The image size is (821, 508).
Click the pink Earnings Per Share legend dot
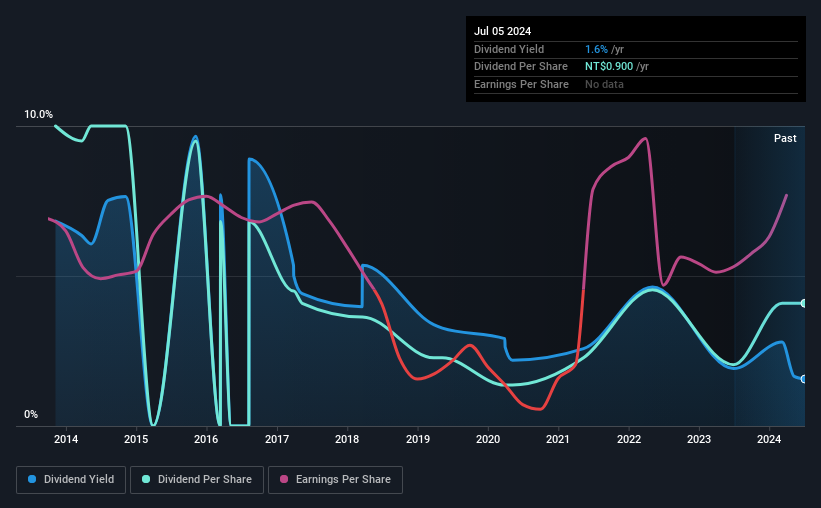click(284, 479)
